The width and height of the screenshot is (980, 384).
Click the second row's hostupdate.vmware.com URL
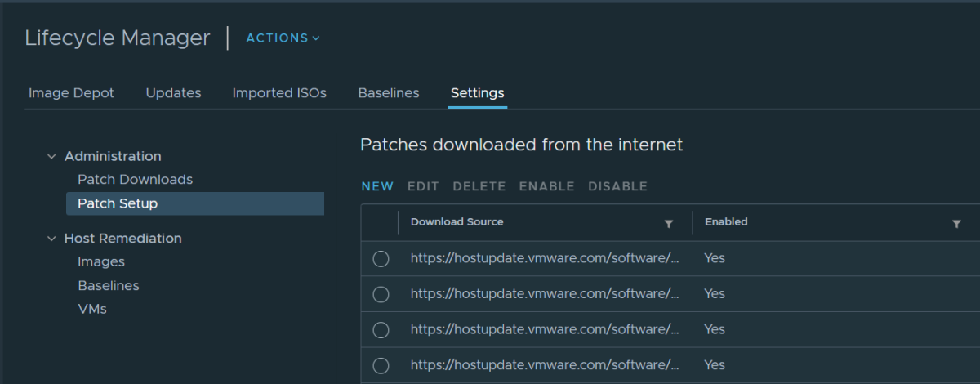[545, 293]
